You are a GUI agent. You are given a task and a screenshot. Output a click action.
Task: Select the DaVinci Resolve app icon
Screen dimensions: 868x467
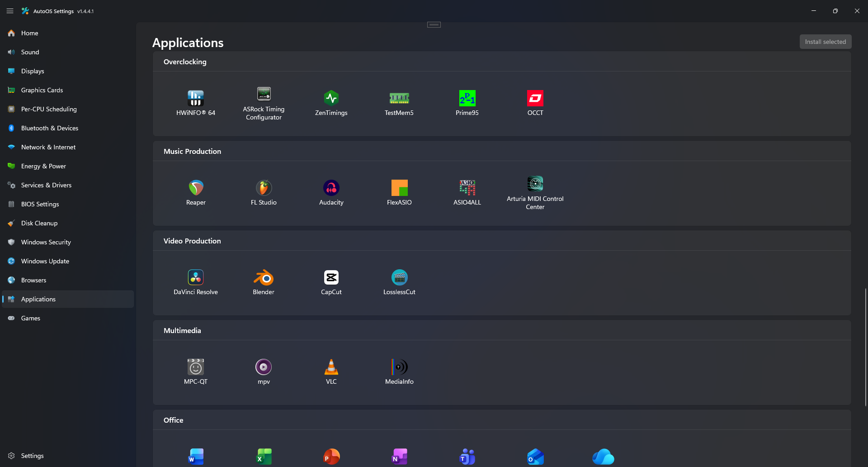click(196, 277)
